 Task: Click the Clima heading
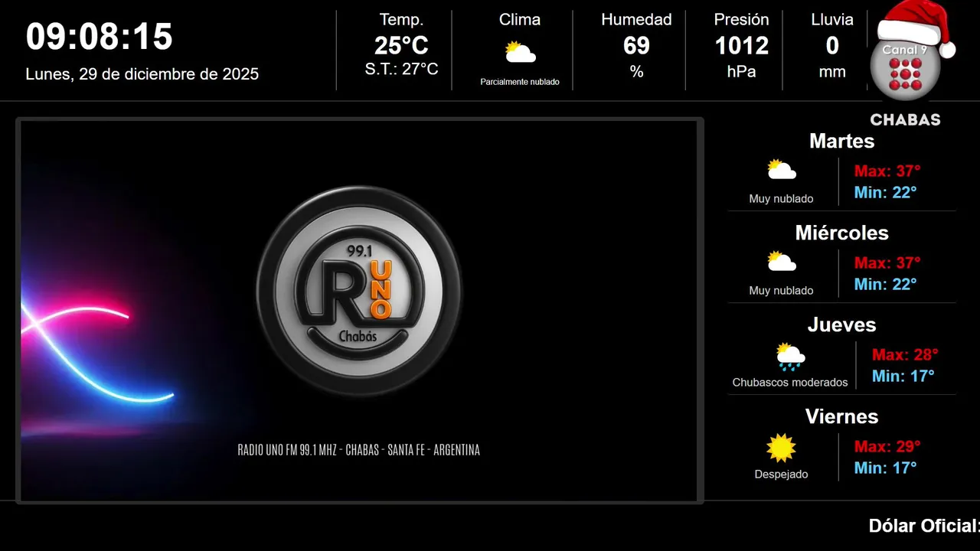(520, 20)
